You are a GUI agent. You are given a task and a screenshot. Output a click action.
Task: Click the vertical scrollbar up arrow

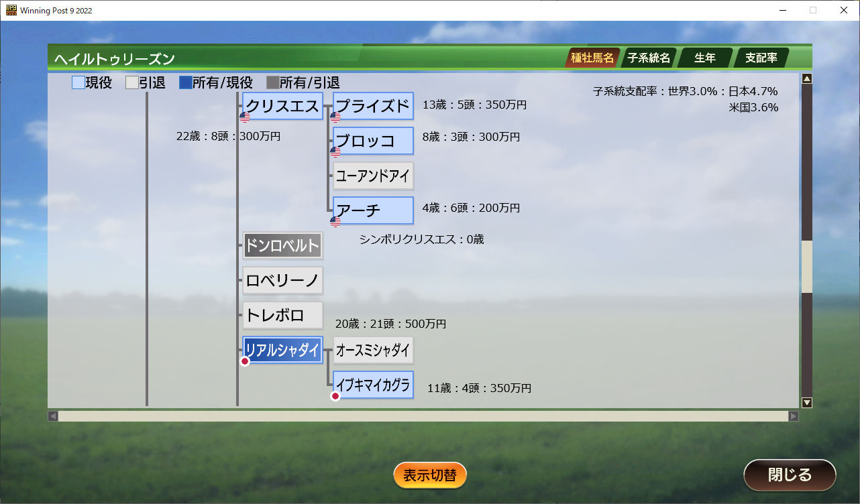coord(807,78)
